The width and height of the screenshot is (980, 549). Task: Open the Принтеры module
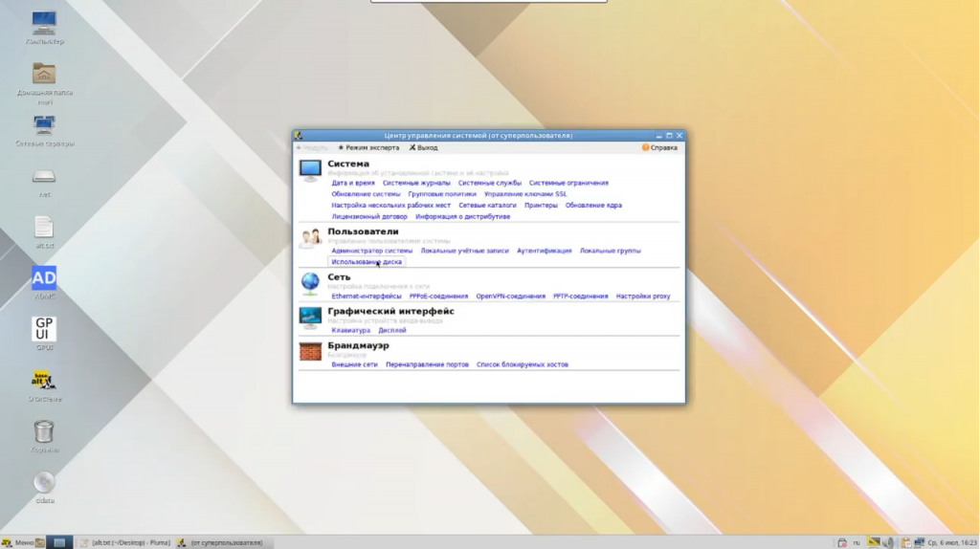[541, 206]
